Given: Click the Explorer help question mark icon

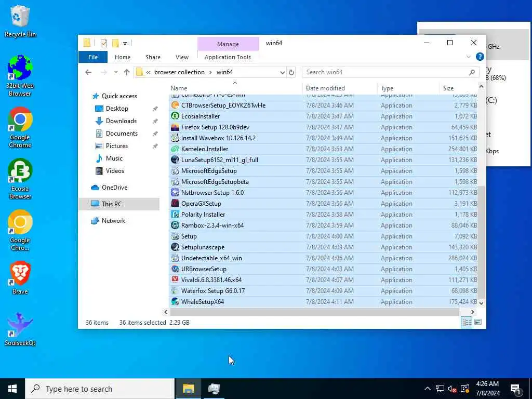Looking at the screenshot, I should 480,57.
